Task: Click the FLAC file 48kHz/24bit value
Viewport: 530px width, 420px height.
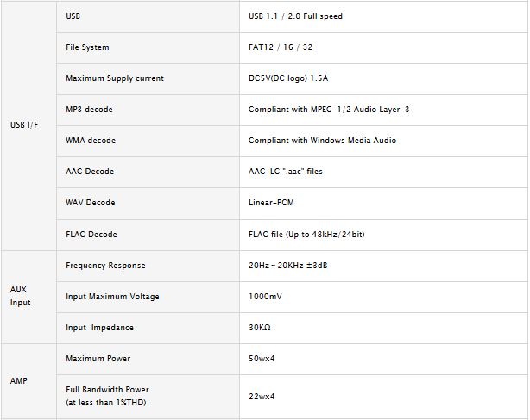Action: point(312,235)
